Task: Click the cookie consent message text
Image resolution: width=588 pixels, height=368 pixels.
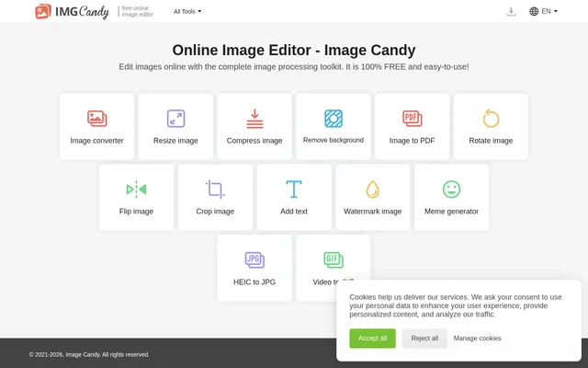Action: coord(456,305)
